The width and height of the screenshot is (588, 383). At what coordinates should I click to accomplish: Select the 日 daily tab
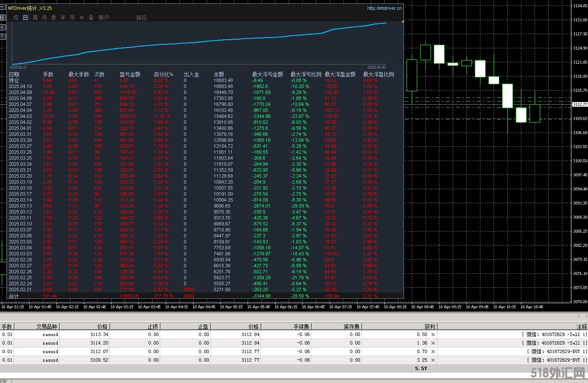(x=25, y=18)
